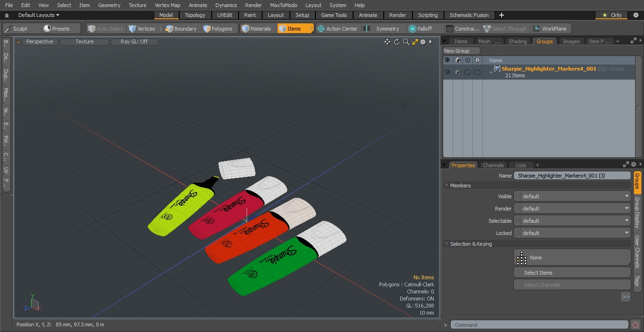Open the Default Layouts dropdown
This screenshot has width=644, height=332.
click(x=39, y=15)
